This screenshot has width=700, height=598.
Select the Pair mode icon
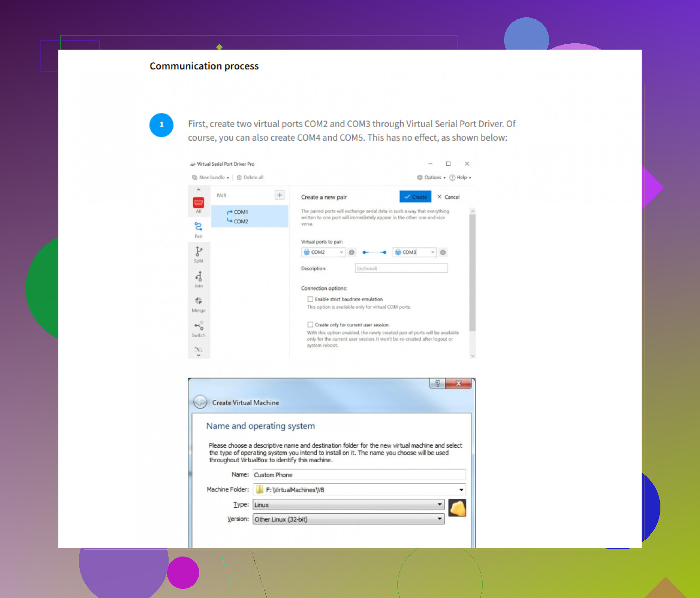[198, 227]
